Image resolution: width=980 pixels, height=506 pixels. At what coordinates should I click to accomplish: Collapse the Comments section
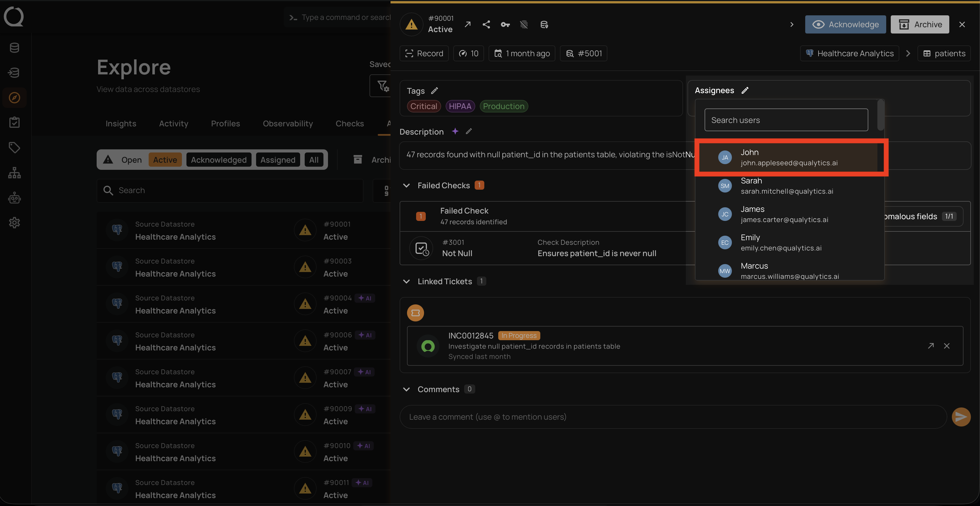[406, 389]
